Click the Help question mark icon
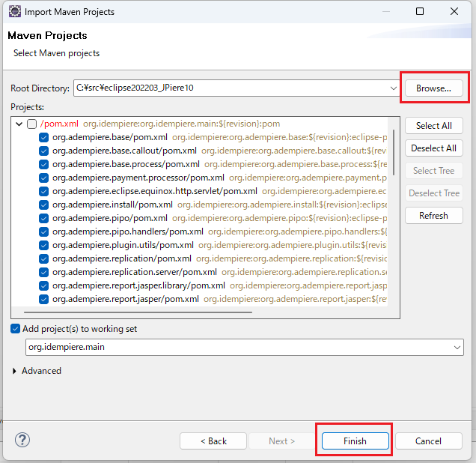 pos(22,440)
